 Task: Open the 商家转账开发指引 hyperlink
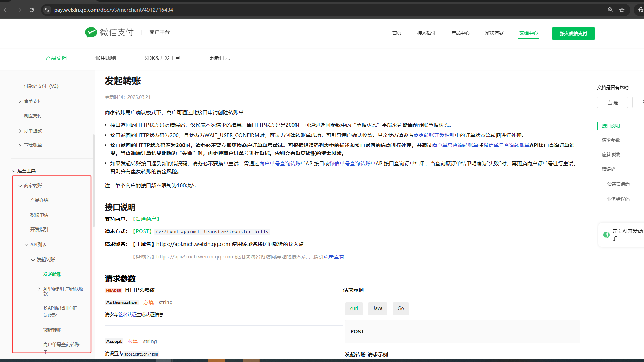point(434,135)
